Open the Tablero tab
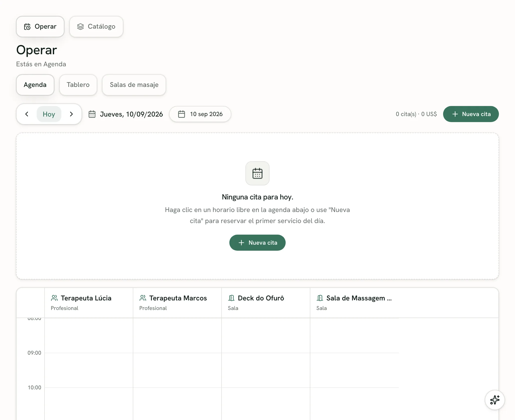This screenshot has height=420, width=515. point(78,85)
